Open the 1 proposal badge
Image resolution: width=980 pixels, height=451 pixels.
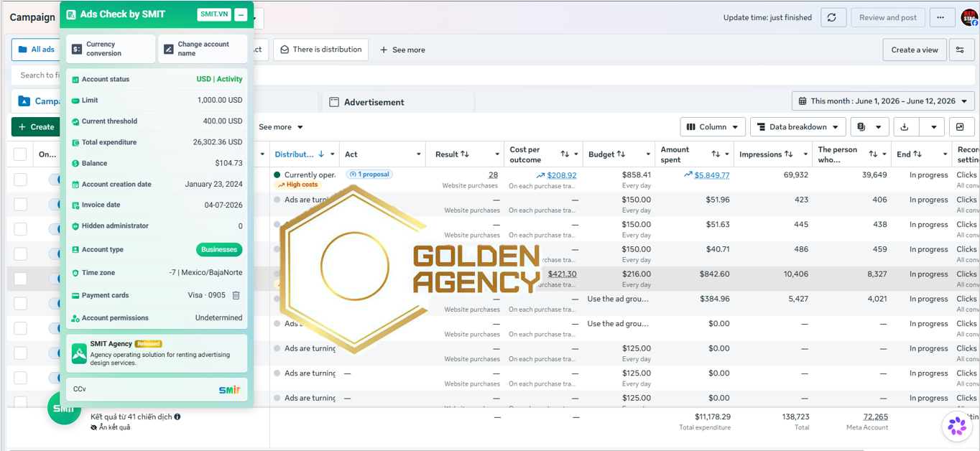pos(369,175)
